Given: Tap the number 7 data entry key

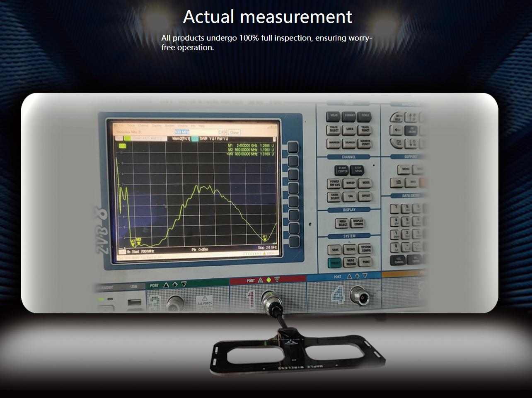Looking at the screenshot, I should click(x=396, y=208).
